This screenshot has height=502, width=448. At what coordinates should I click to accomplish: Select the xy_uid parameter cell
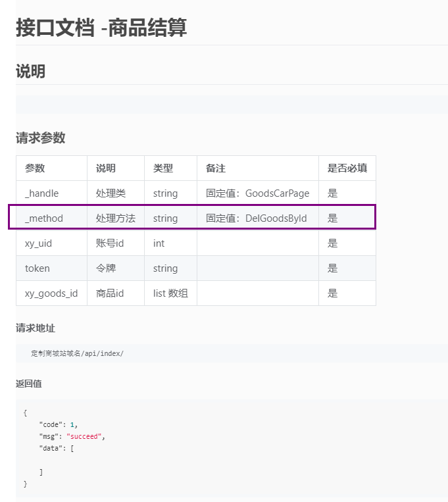(39, 243)
